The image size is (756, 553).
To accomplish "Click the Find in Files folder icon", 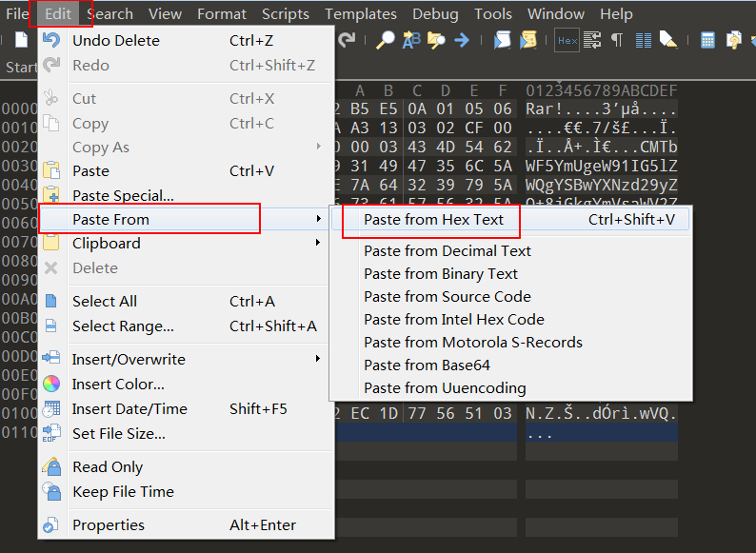I will 436,40.
